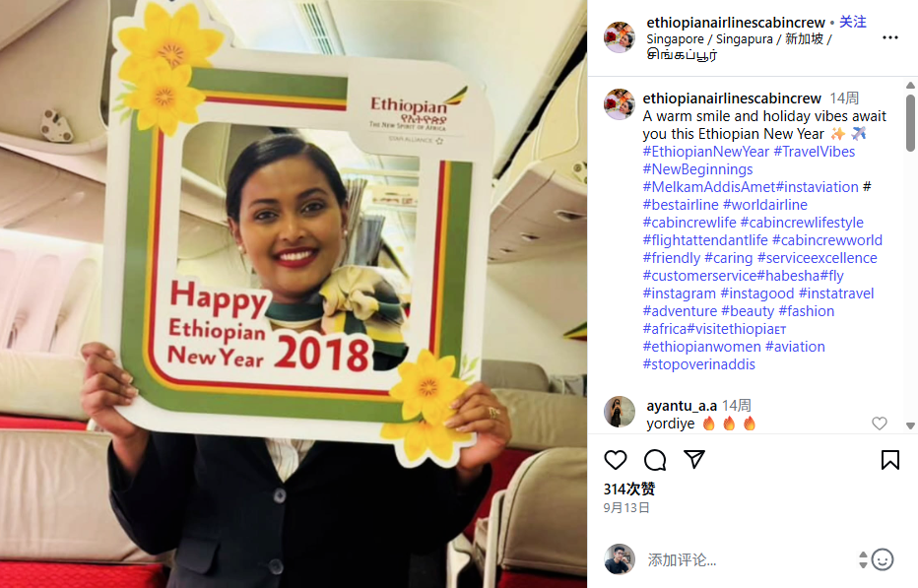Click the 添加评论 comment input field
The height and width of the screenshot is (588, 918).
point(750,560)
